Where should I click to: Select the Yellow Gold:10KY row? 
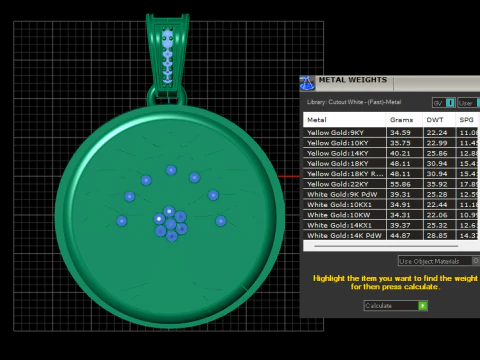click(x=390, y=143)
